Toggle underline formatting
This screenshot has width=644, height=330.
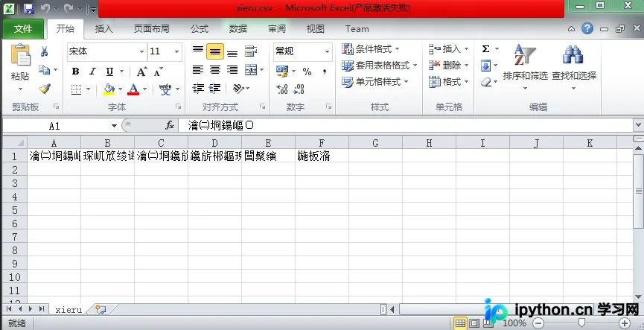[109, 72]
